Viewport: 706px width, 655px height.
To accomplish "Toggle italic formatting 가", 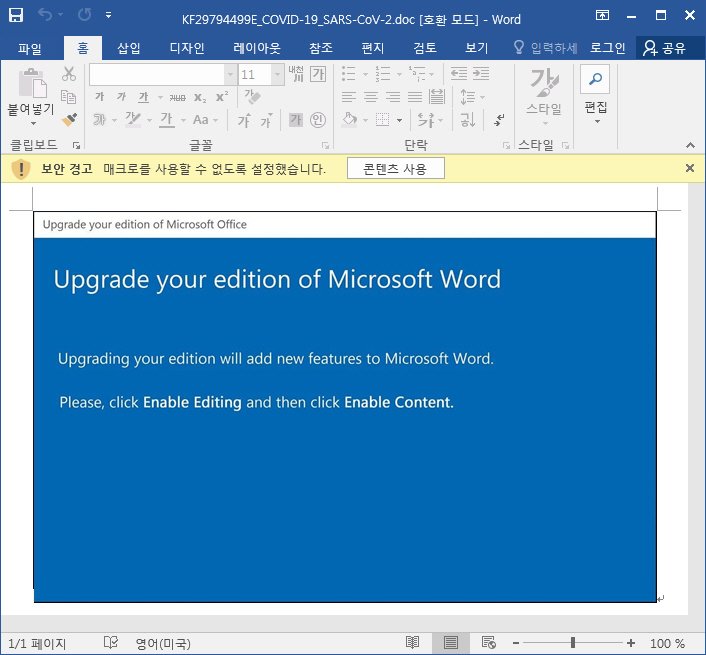I will [122, 97].
